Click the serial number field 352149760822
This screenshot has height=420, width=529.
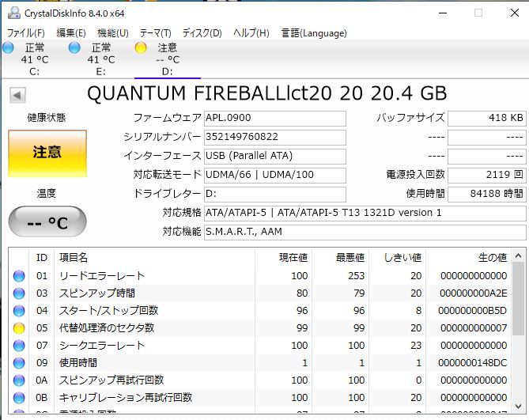275,137
